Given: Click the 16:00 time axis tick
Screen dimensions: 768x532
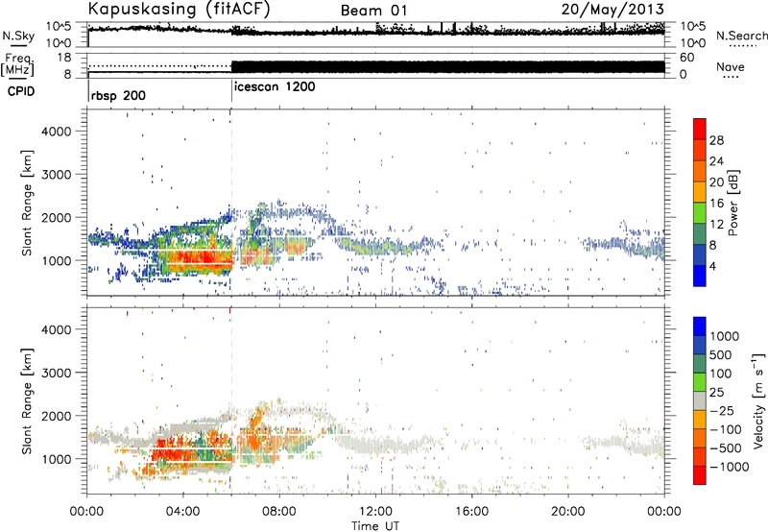Looking at the screenshot, I should pos(471,512).
